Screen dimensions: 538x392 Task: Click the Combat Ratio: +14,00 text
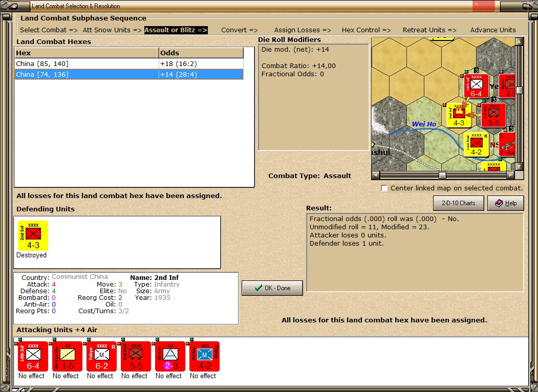pos(298,66)
